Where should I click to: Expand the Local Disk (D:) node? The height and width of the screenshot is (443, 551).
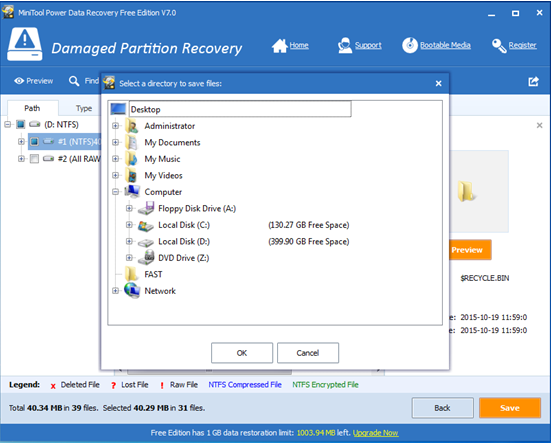click(x=129, y=241)
